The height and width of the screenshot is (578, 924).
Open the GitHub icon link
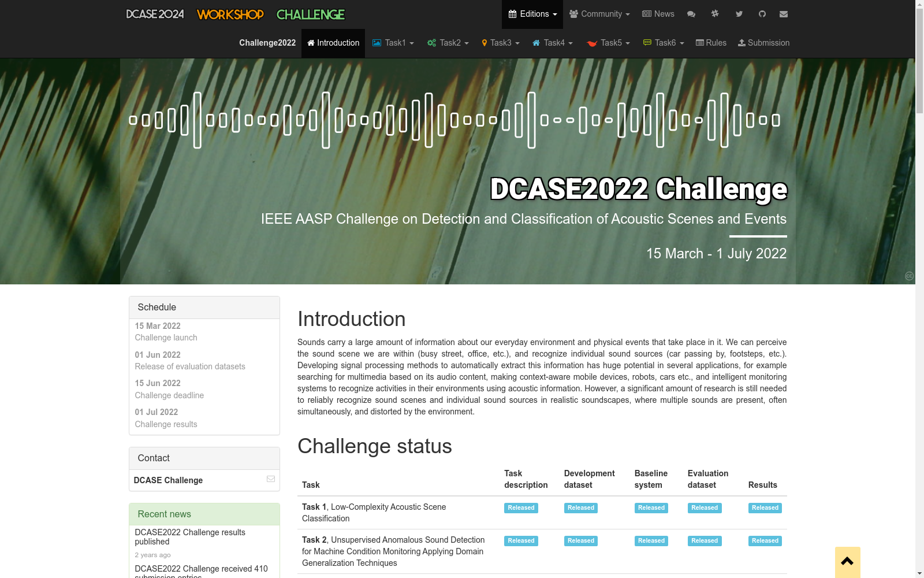(762, 14)
